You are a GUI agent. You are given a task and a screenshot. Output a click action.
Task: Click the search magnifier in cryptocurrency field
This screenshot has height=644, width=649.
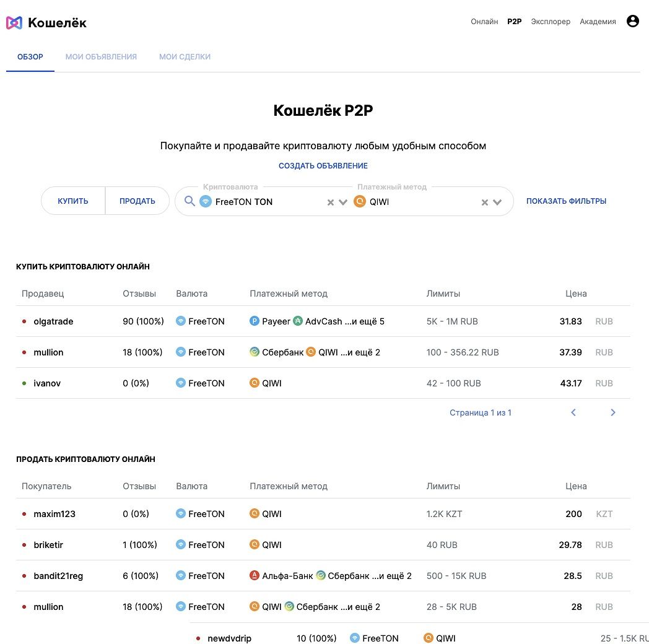(x=189, y=201)
